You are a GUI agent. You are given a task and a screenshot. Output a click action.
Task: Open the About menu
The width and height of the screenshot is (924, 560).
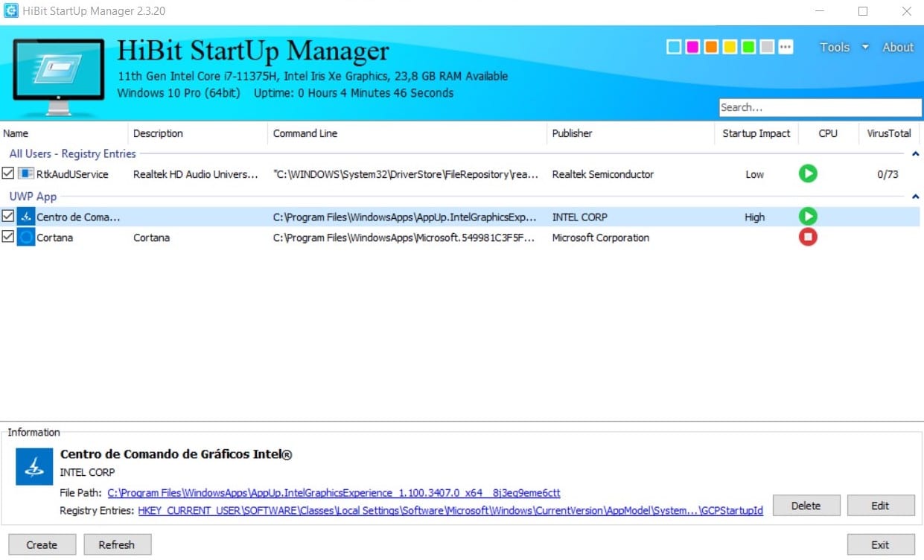(898, 47)
